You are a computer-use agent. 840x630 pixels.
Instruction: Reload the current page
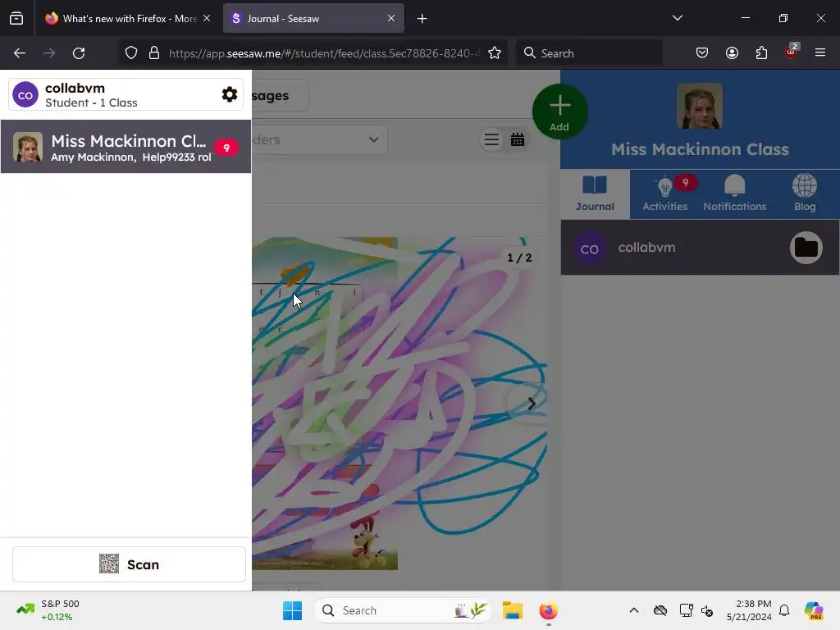click(79, 53)
